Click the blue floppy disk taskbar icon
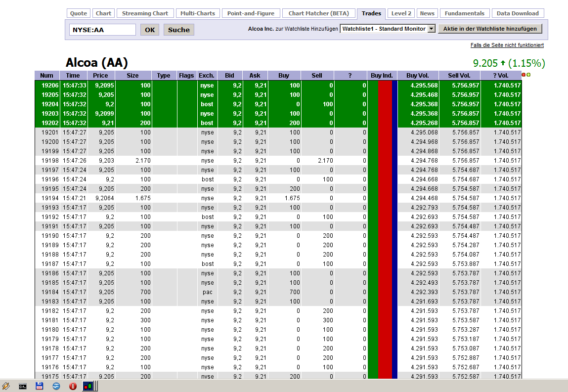The image size is (568, 392). click(40, 386)
